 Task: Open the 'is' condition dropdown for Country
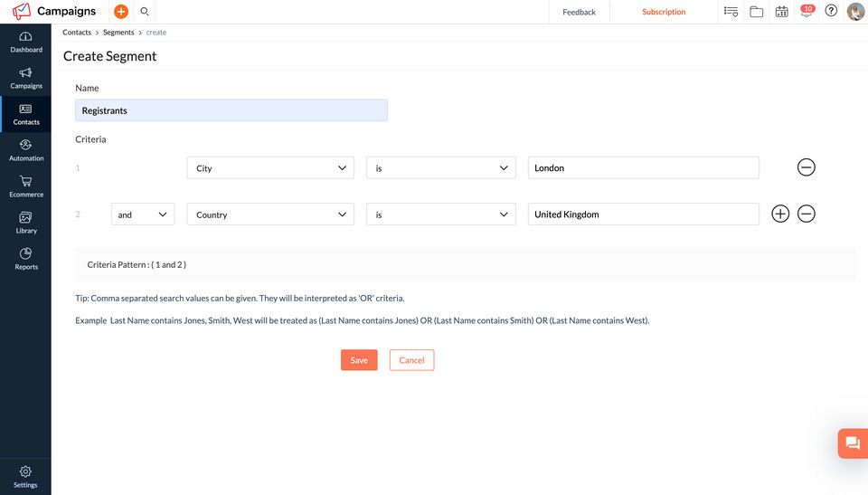(x=440, y=214)
